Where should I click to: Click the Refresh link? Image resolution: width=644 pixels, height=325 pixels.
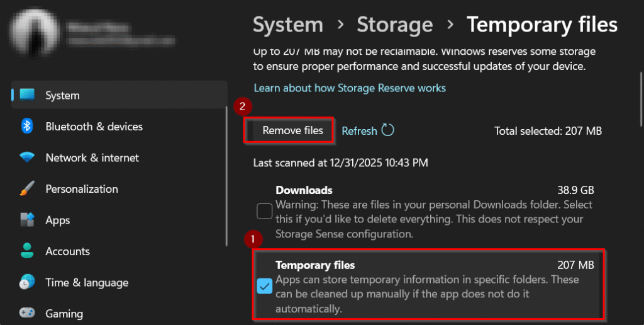(359, 131)
